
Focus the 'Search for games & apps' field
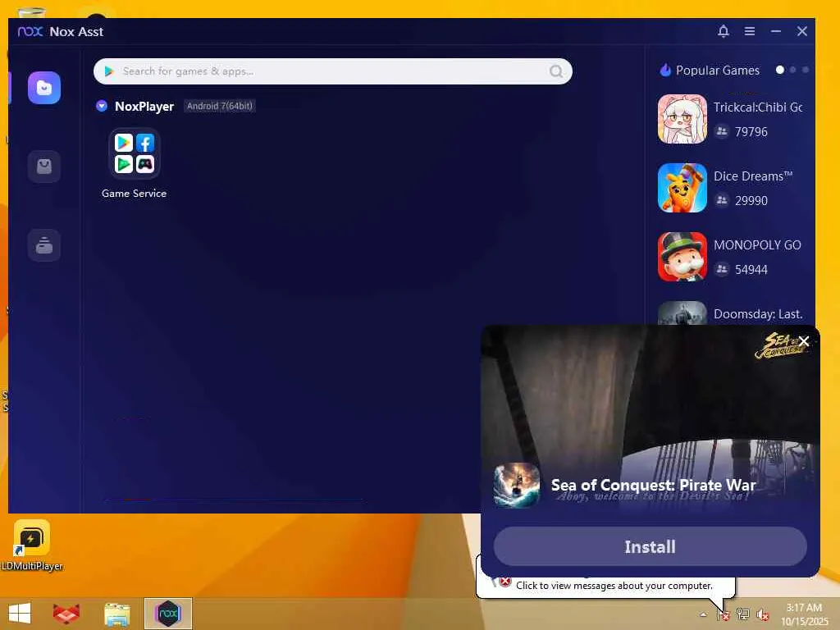pyautogui.click(x=333, y=71)
